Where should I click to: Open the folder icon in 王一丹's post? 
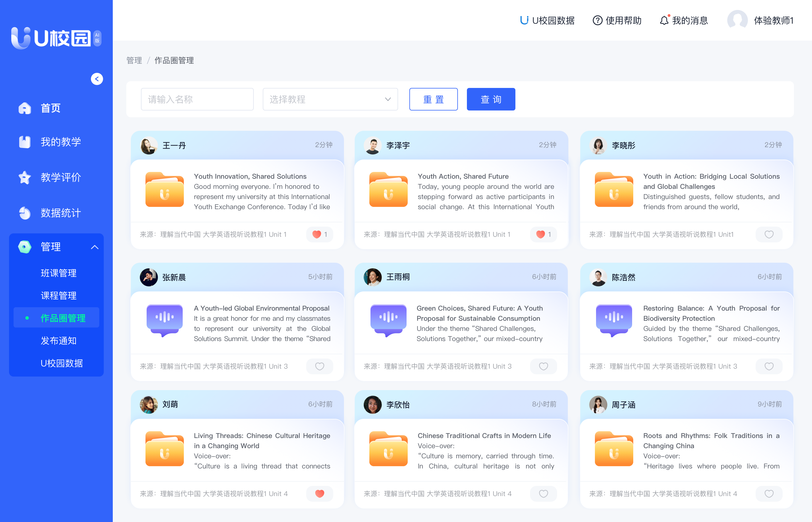tap(164, 190)
